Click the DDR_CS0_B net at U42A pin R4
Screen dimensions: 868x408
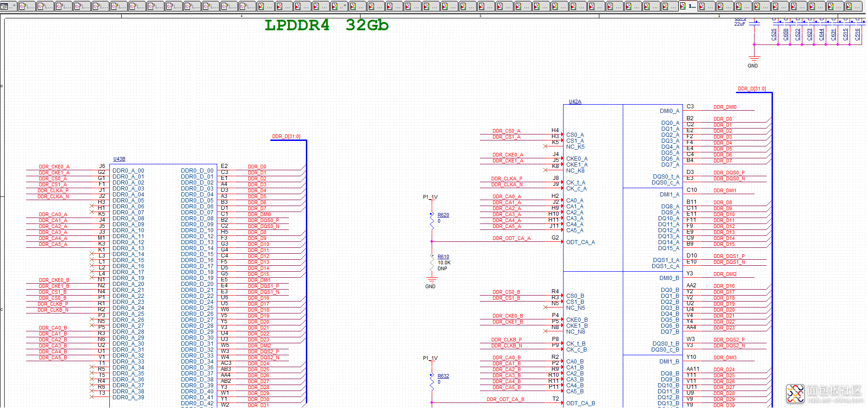[x=507, y=292]
